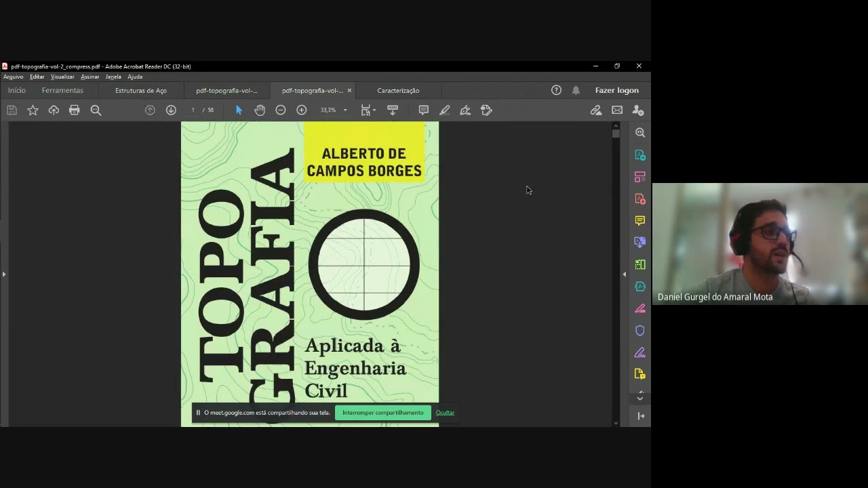Open the Create PDF red tool

pos(640,199)
